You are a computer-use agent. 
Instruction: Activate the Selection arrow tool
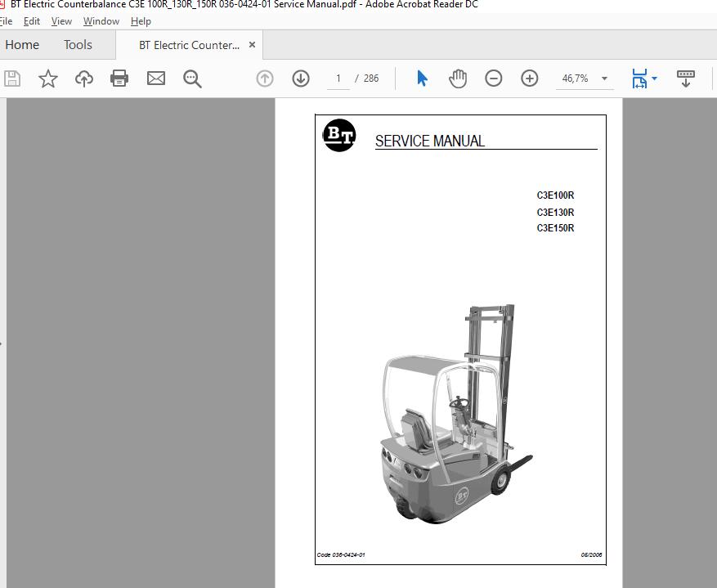pos(422,79)
